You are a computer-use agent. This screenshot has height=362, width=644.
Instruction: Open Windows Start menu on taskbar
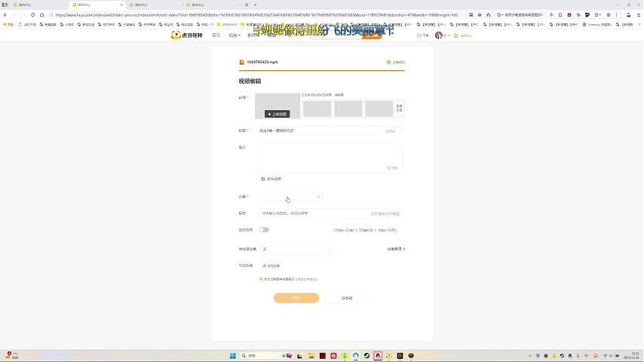[x=232, y=355]
